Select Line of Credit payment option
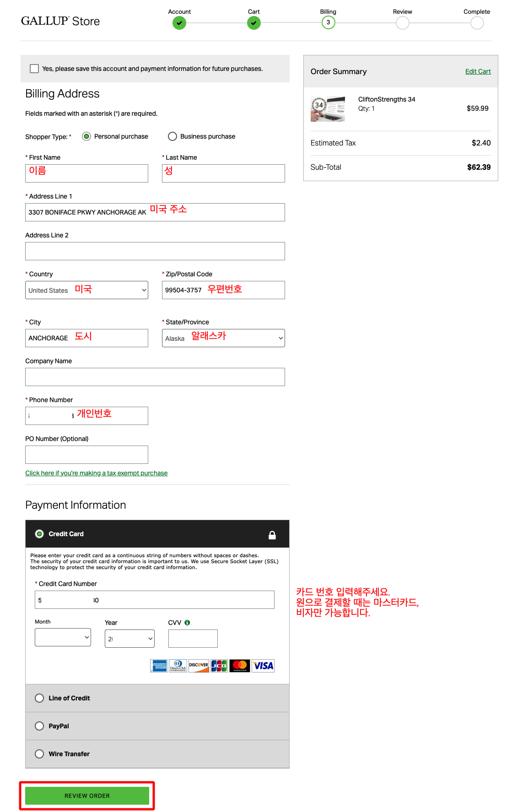The height and width of the screenshot is (812, 512). [x=39, y=698]
